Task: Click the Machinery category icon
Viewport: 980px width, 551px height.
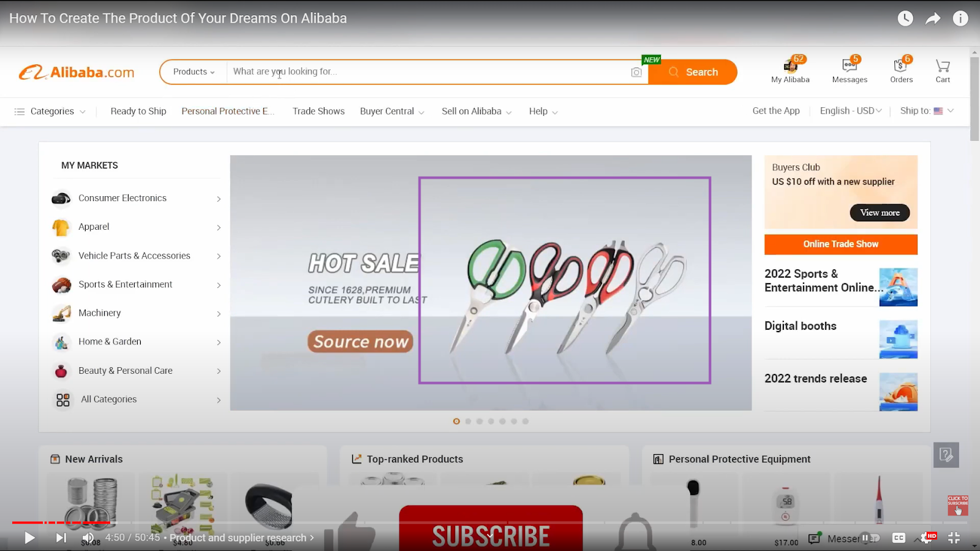Action: [61, 313]
